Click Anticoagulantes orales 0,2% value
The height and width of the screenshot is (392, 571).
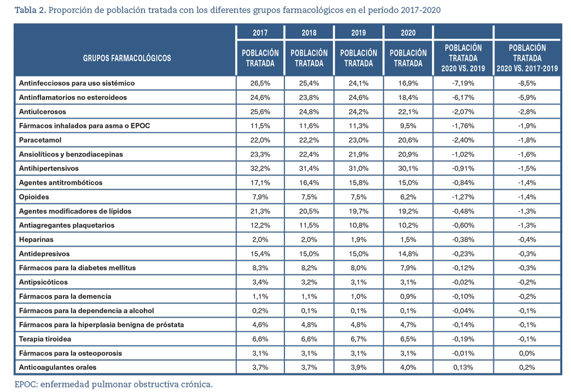[x=527, y=367]
